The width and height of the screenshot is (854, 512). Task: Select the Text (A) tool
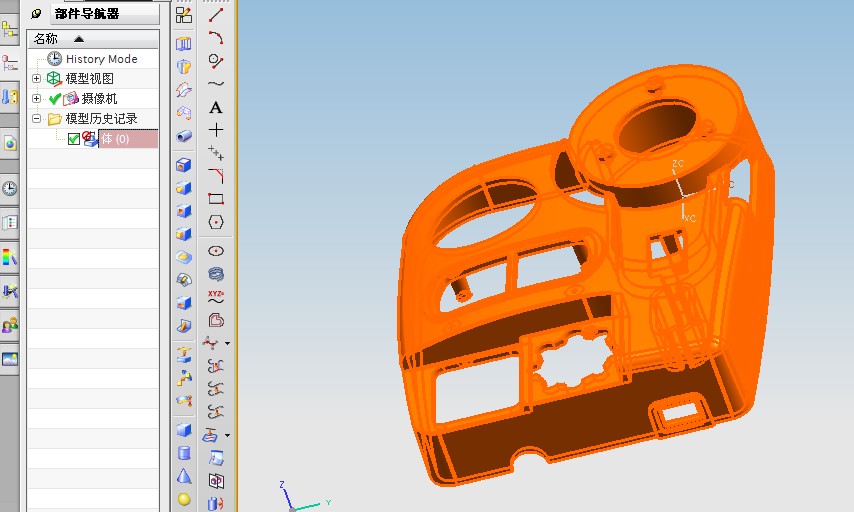point(216,107)
